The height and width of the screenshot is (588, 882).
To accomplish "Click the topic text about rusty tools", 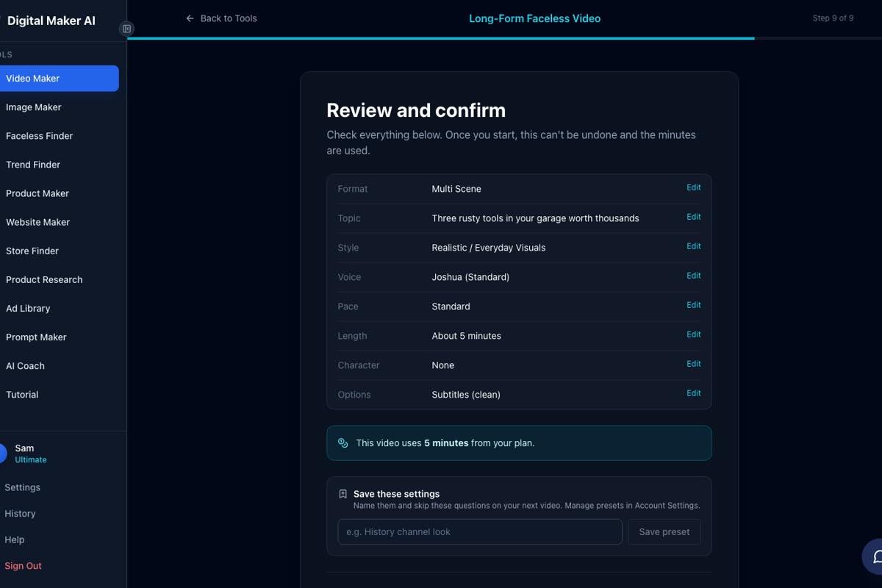I will [535, 218].
